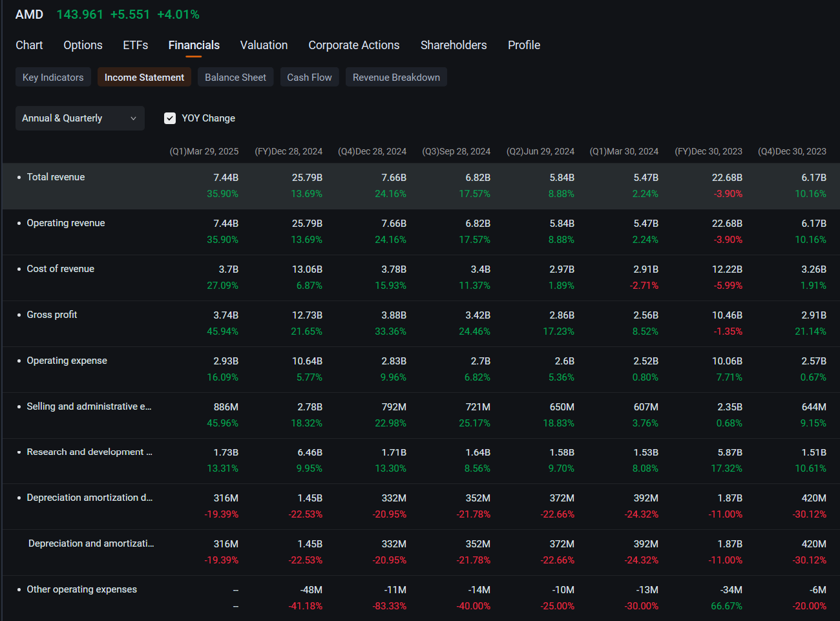
Task: Open the Shareholders tab
Action: click(x=454, y=45)
